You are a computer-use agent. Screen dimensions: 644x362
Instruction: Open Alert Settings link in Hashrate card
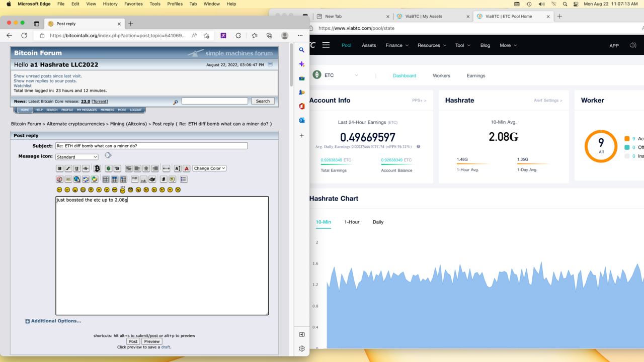pos(548,101)
